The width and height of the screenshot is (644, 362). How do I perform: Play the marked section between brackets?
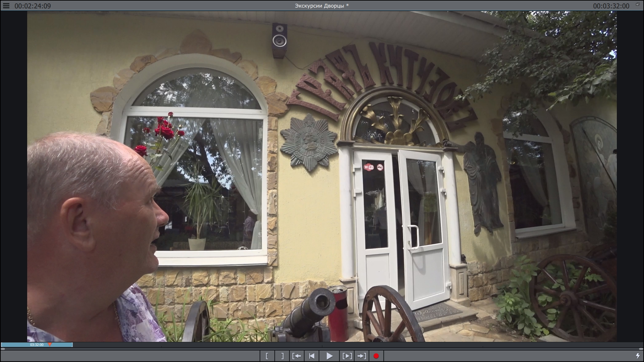click(347, 356)
